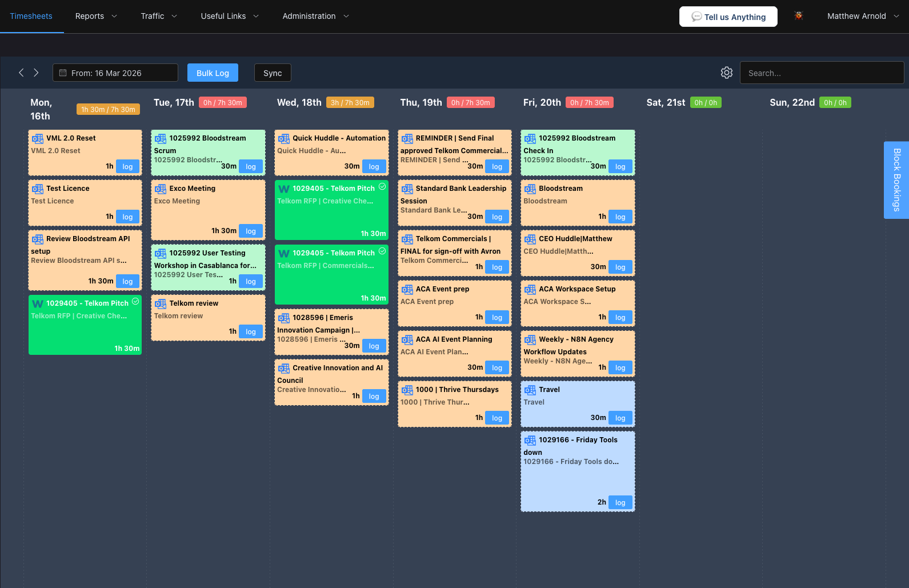Viewport: 909px width, 588px height.
Task: Click Tell us Anything button
Action: click(x=728, y=17)
